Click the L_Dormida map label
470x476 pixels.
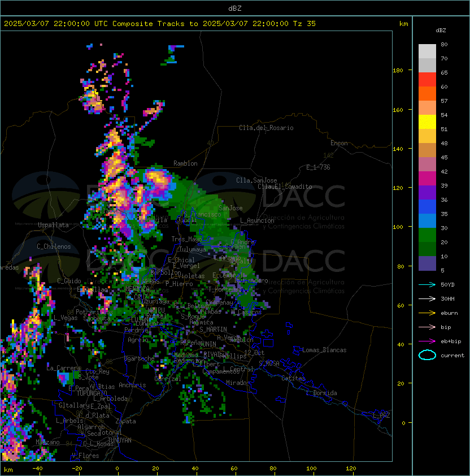[x=321, y=393]
